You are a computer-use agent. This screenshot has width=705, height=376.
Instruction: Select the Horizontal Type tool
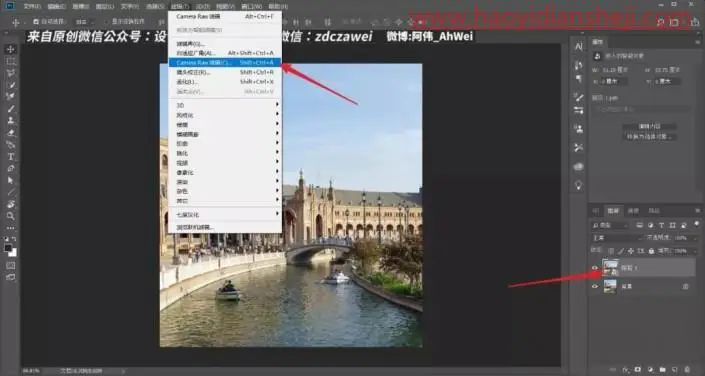[11, 157]
